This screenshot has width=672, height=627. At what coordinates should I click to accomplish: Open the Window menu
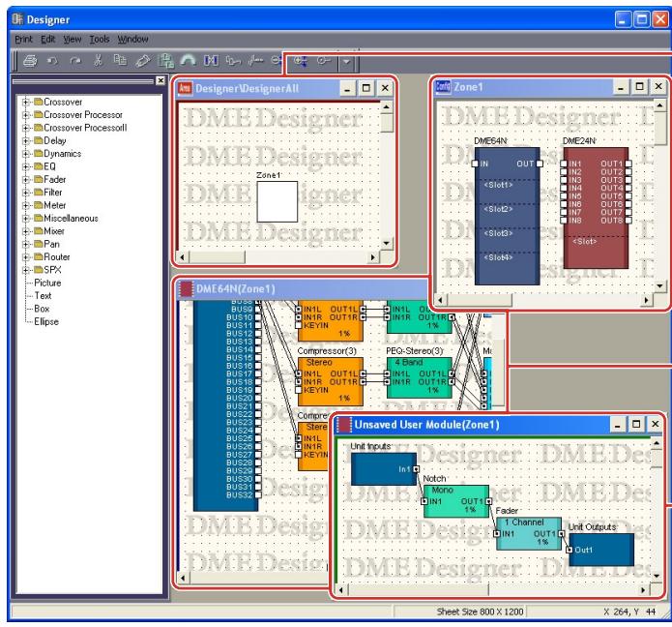tap(132, 39)
